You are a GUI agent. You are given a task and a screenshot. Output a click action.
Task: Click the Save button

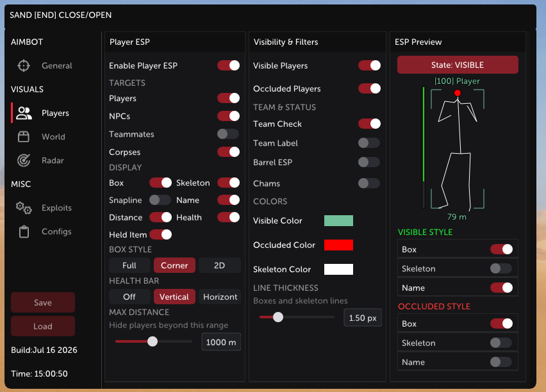coord(43,302)
